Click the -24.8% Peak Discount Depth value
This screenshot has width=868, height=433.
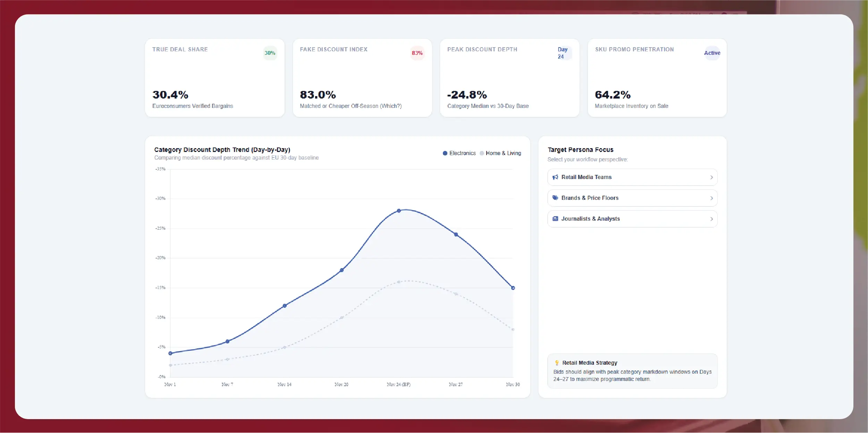pyautogui.click(x=467, y=95)
